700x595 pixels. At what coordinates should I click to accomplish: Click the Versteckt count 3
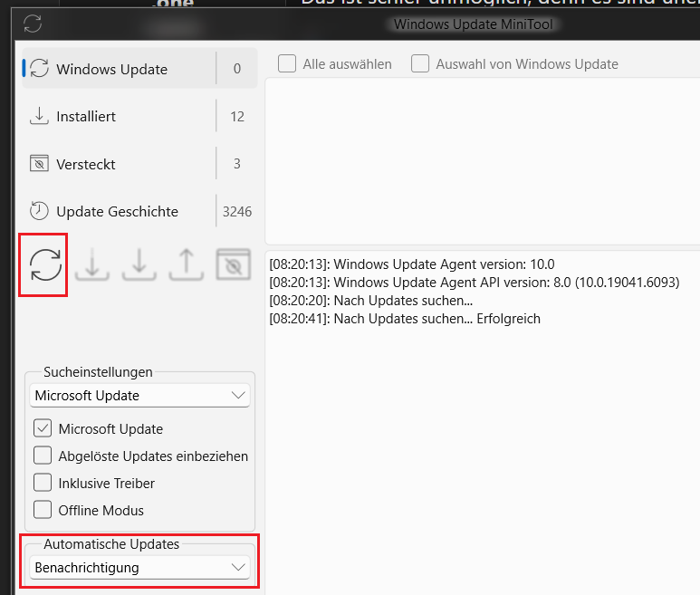(237, 164)
